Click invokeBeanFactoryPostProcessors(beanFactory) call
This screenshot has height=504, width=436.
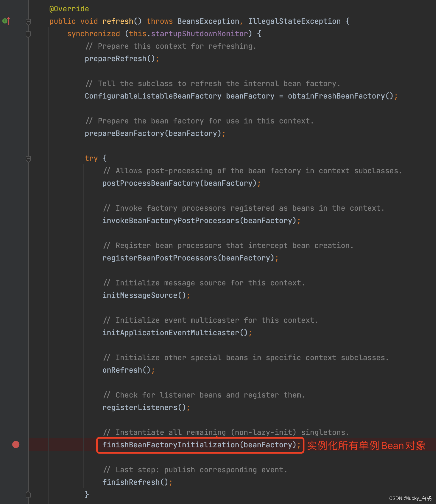(199, 221)
